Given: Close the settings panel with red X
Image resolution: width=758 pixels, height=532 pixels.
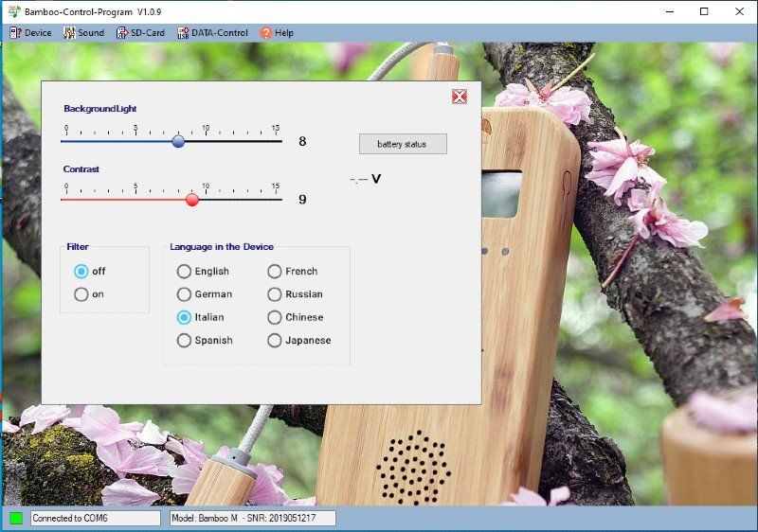Looking at the screenshot, I should point(460,97).
